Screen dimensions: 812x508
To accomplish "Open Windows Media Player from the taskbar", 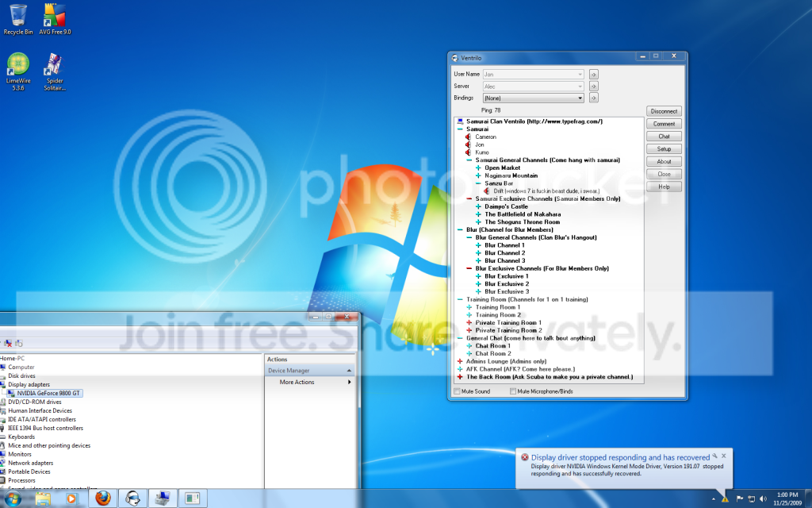I will [71, 498].
